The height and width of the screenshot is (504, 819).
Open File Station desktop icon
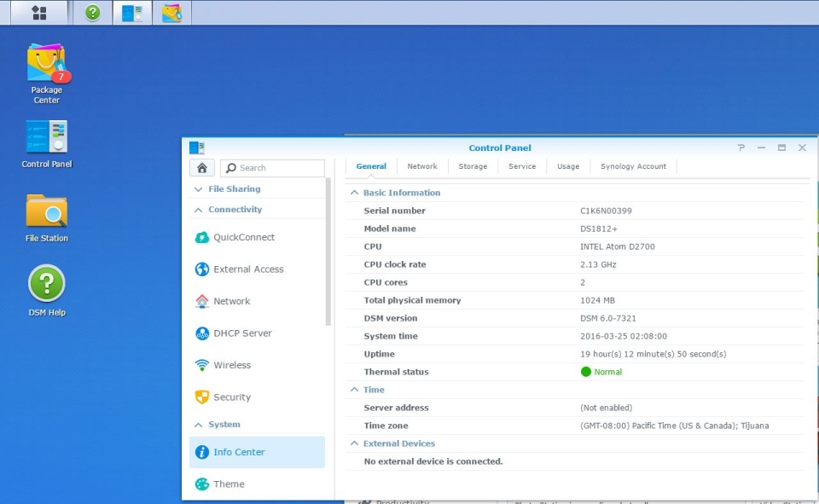pyautogui.click(x=47, y=217)
